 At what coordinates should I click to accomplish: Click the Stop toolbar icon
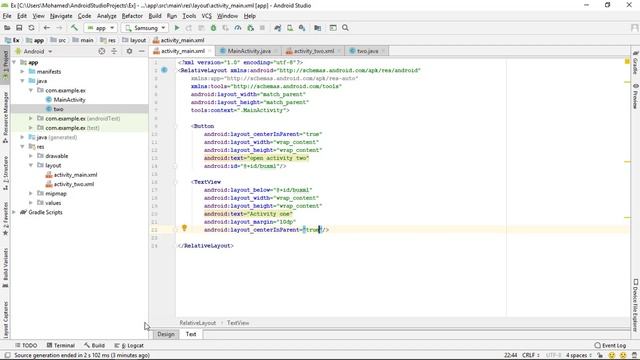coord(262,28)
